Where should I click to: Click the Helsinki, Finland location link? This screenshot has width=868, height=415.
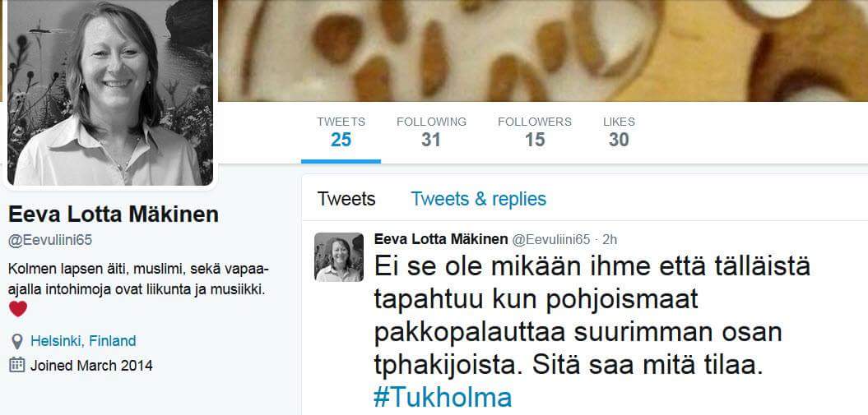[x=83, y=341]
